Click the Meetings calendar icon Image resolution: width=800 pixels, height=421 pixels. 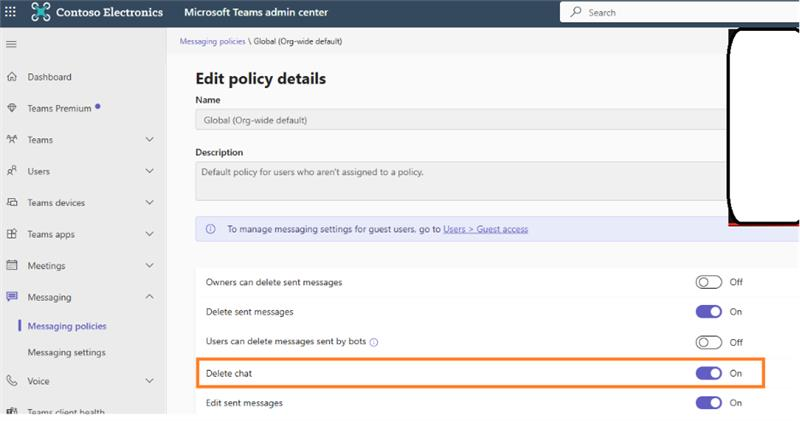[12, 265]
